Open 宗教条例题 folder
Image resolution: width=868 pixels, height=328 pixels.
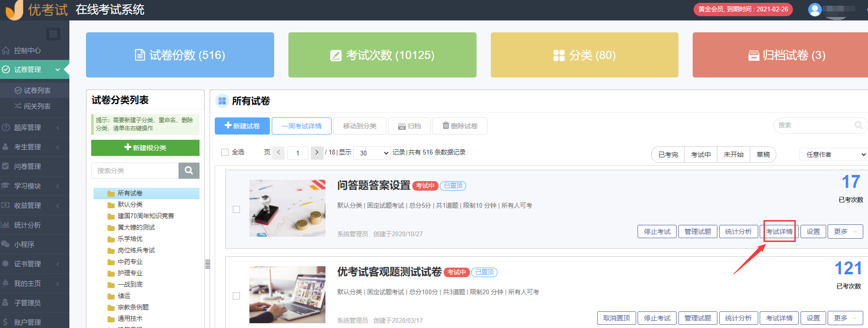click(x=128, y=307)
